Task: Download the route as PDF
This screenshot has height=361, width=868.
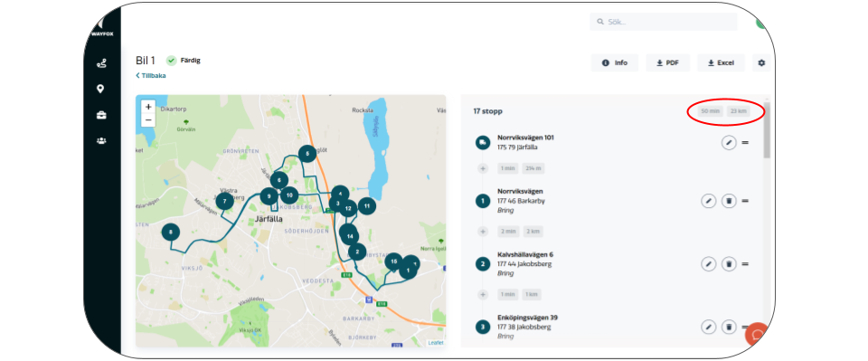Action: pos(667,63)
